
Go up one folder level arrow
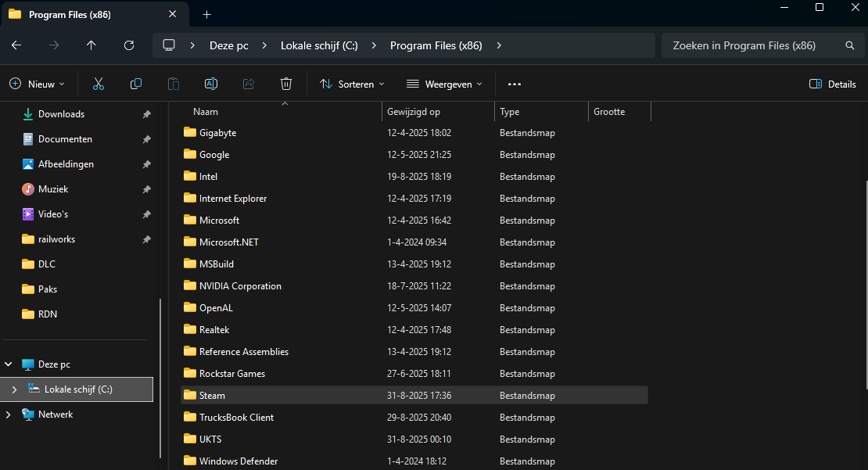pos(91,45)
